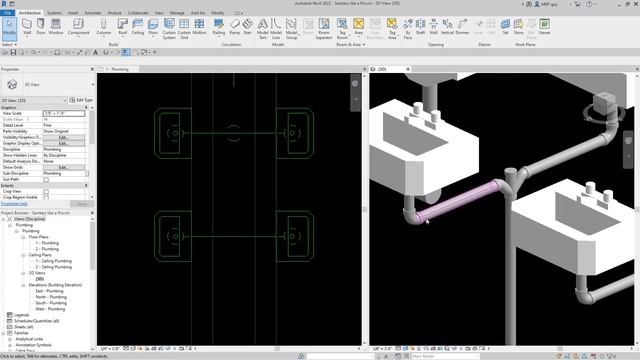640x360 pixels.
Task: Select the Railing tool
Action: point(219,27)
